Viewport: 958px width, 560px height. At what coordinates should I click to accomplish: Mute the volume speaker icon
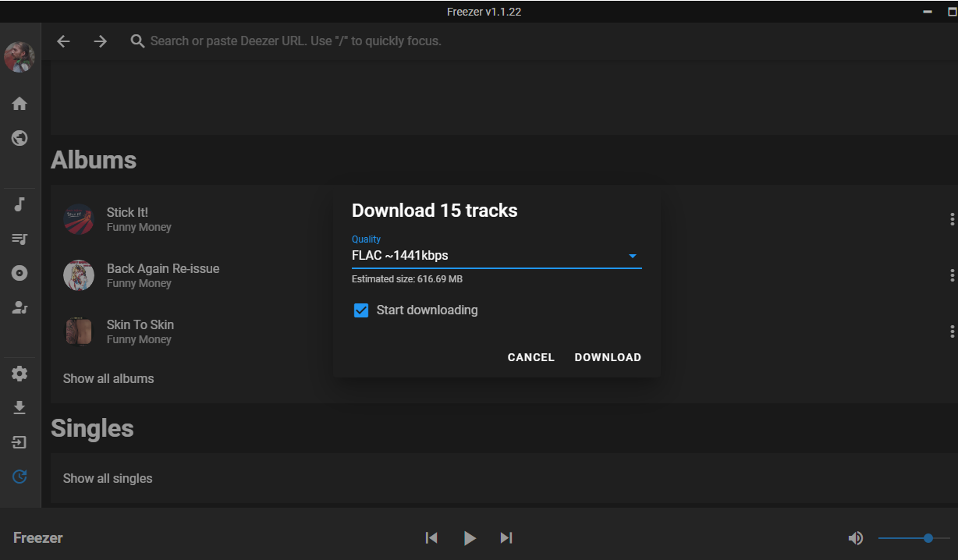tap(856, 538)
